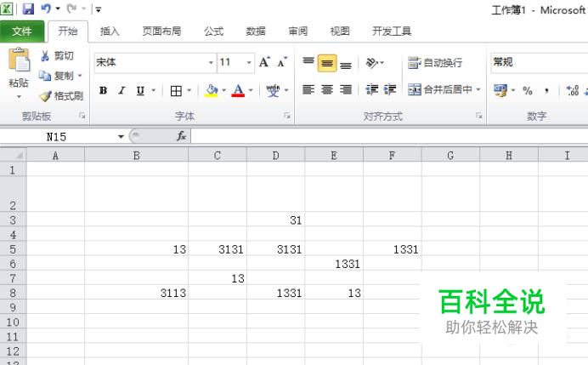Click the Undo arrow icon

(46, 9)
